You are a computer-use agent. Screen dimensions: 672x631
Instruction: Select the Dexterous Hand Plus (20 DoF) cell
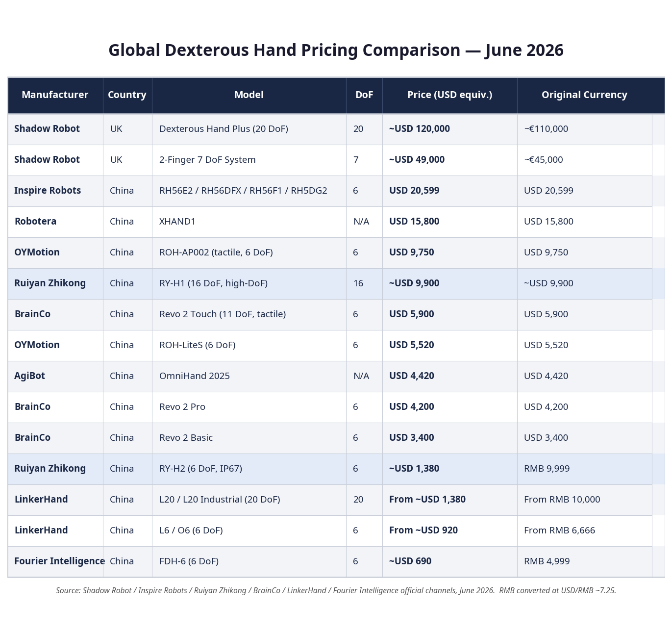249,129
